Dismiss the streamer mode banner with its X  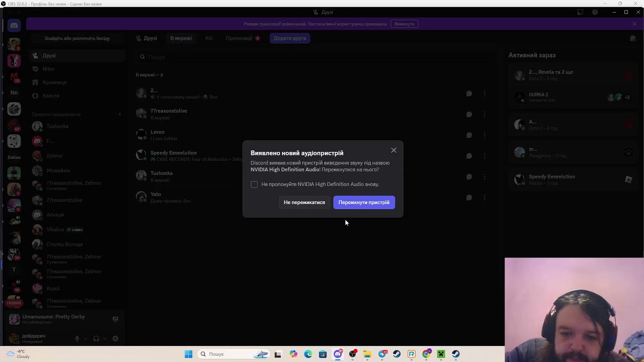coord(634,24)
